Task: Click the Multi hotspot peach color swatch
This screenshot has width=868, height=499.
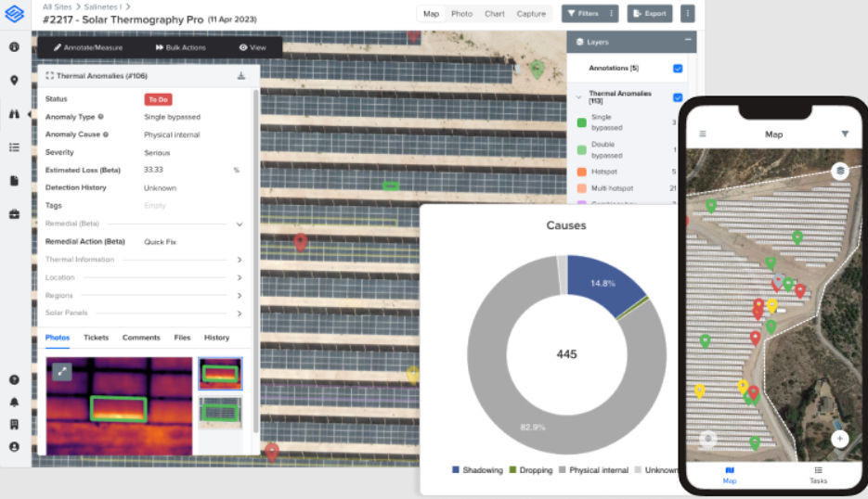Action: (582, 188)
